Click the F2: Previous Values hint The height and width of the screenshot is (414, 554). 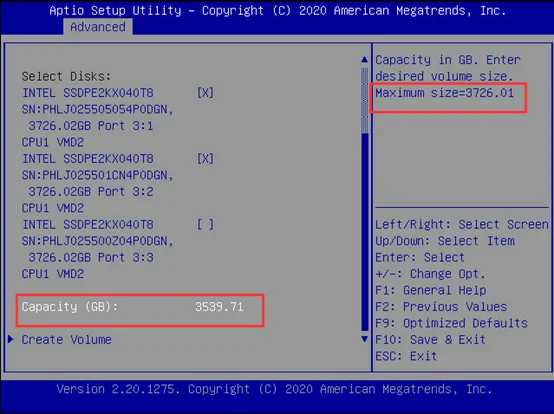pyautogui.click(x=441, y=307)
